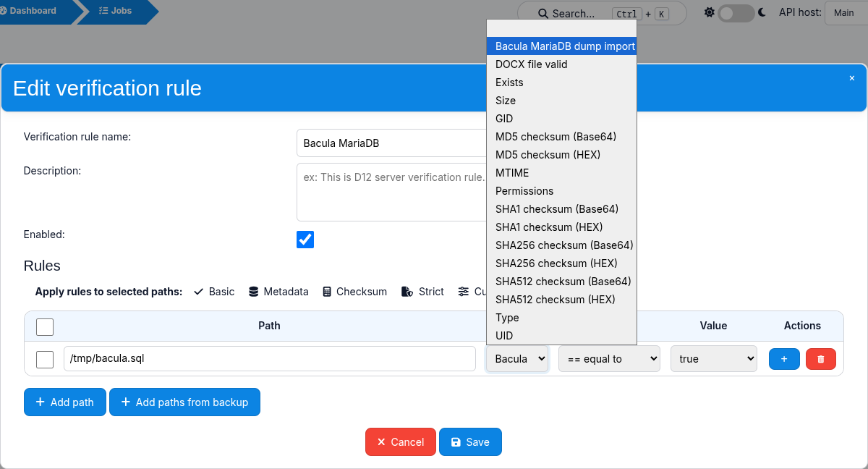Delete row with the red trash button
This screenshot has height=469, width=868.
[820, 359]
